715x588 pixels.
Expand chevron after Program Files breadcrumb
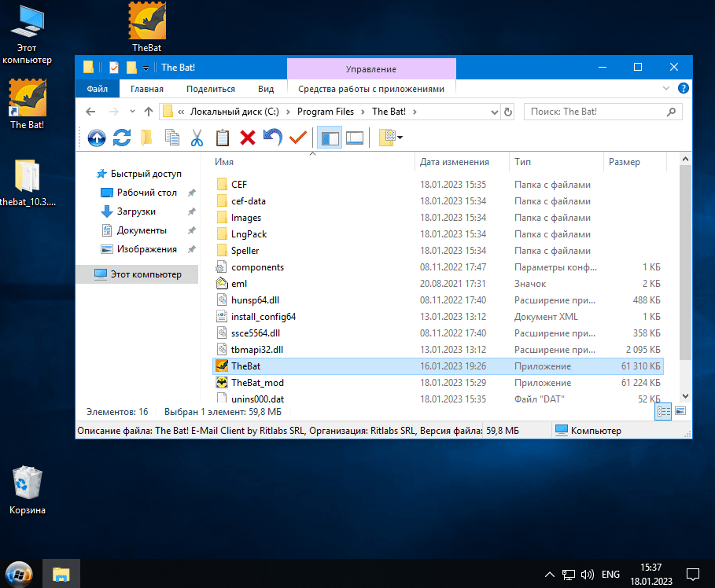(x=363, y=112)
